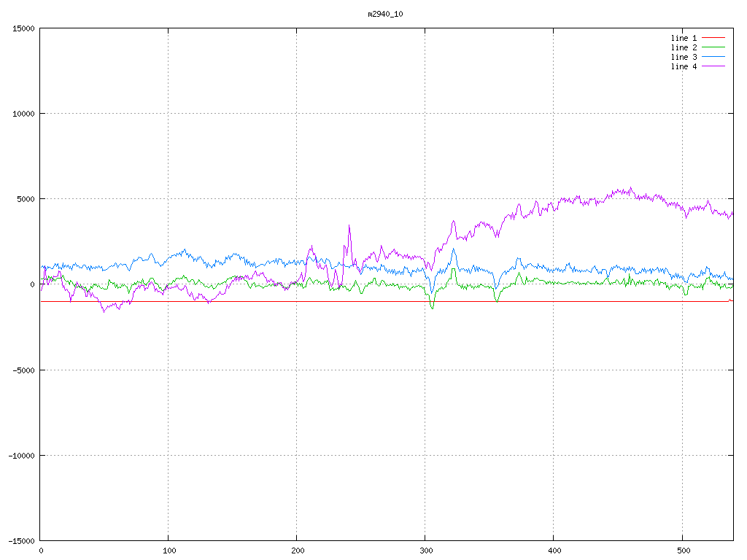The image size is (747, 560).
Task: Click the chart title m2940_10
Action: pos(385,14)
